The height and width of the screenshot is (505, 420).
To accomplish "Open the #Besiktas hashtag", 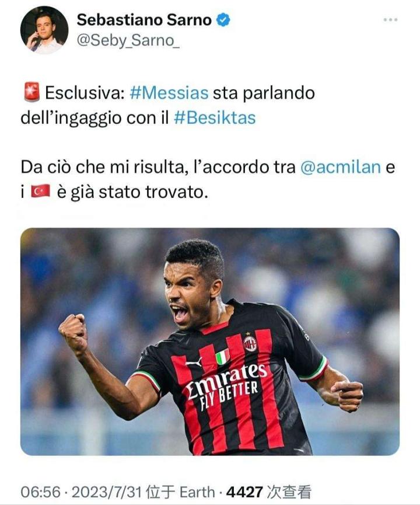I will (215, 118).
